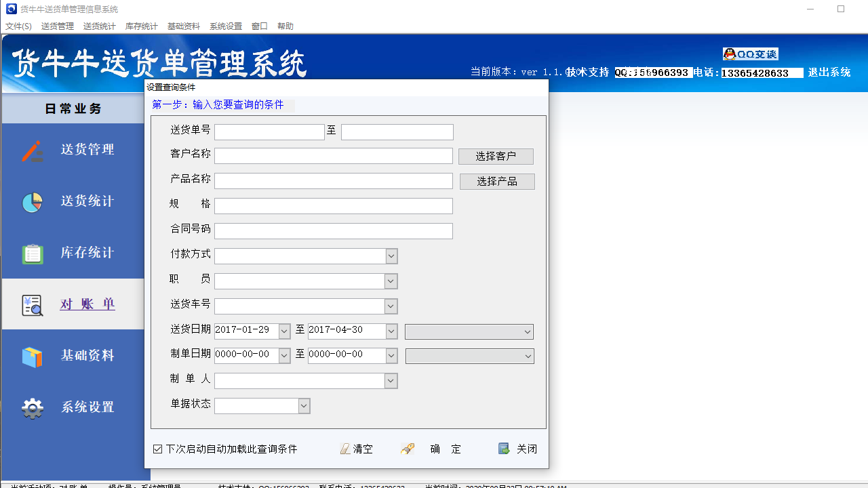868x488 pixels.
Task: Click the rocket icon next to 确定
Action: [x=408, y=447]
